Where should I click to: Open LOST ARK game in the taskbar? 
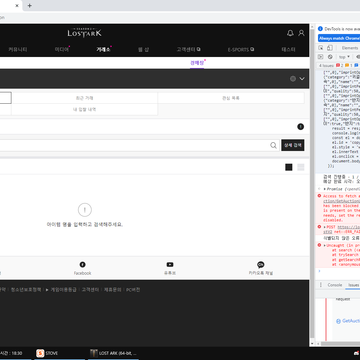(114, 353)
